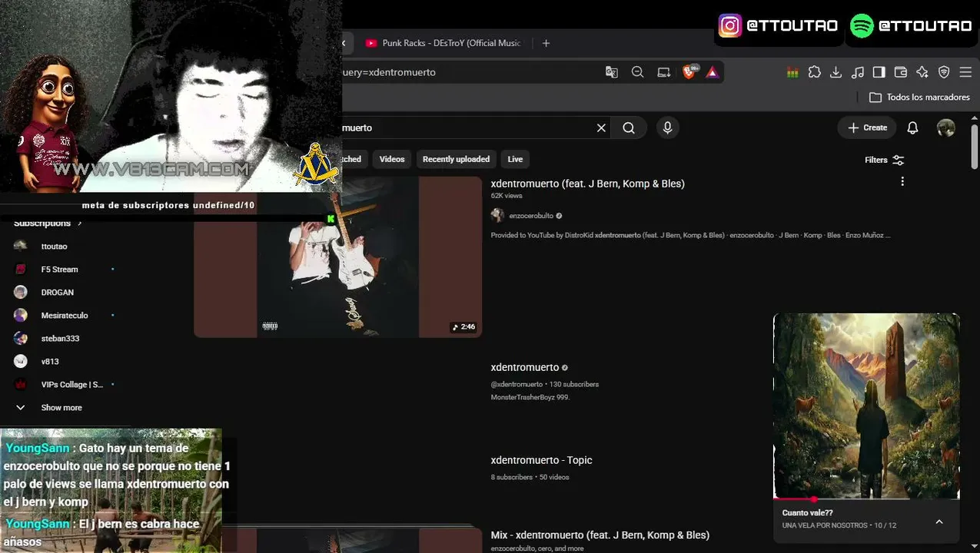Image resolution: width=980 pixels, height=553 pixels.
Task: Open a new browser tab with plus
Action: 546,43
